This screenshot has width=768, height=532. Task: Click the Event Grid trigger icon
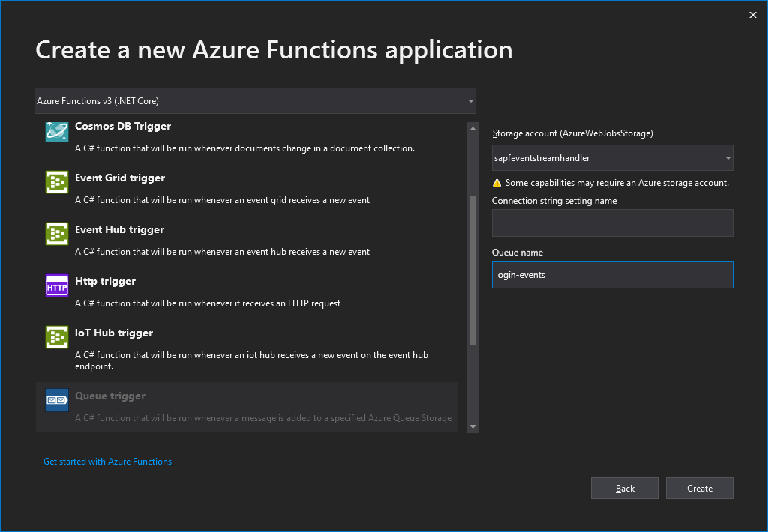(x=57, y=182)
